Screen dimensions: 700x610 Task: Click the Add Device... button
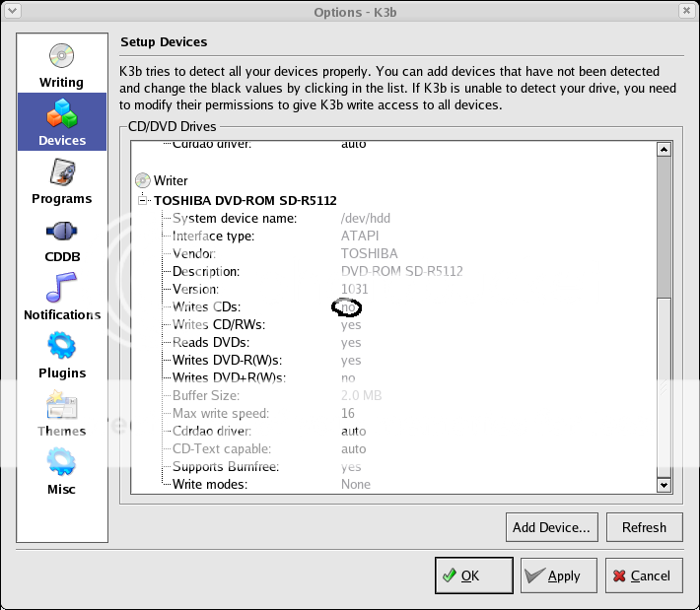coord(552,527)
